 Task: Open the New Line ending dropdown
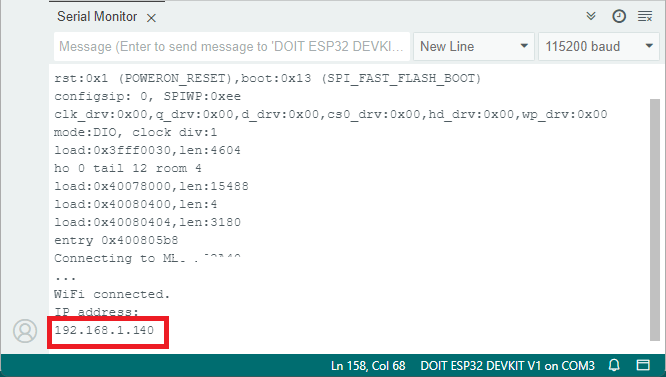[x=474, y=46]
